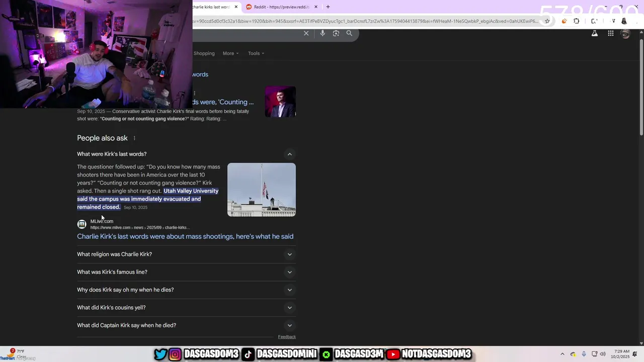
Task: Open the OneDrive cloud tray icon
Action: click(573, 354)
